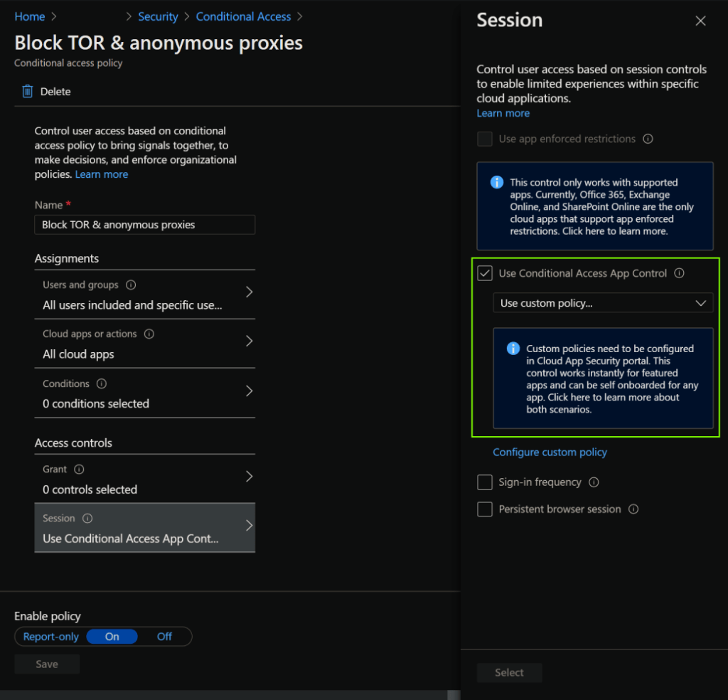
Task: Open the Use custom policy dropdown
Action: (603, 302)
